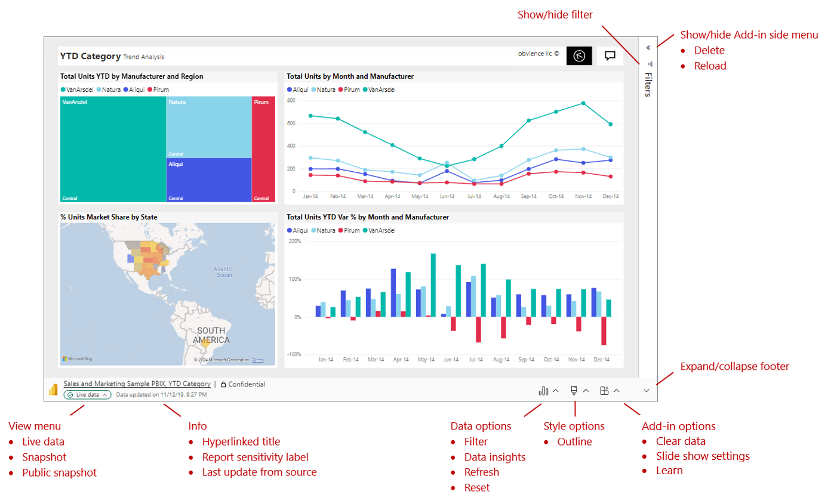Expand the Live data view menu
Screen dimensions: 834x504
coord(87,395)
